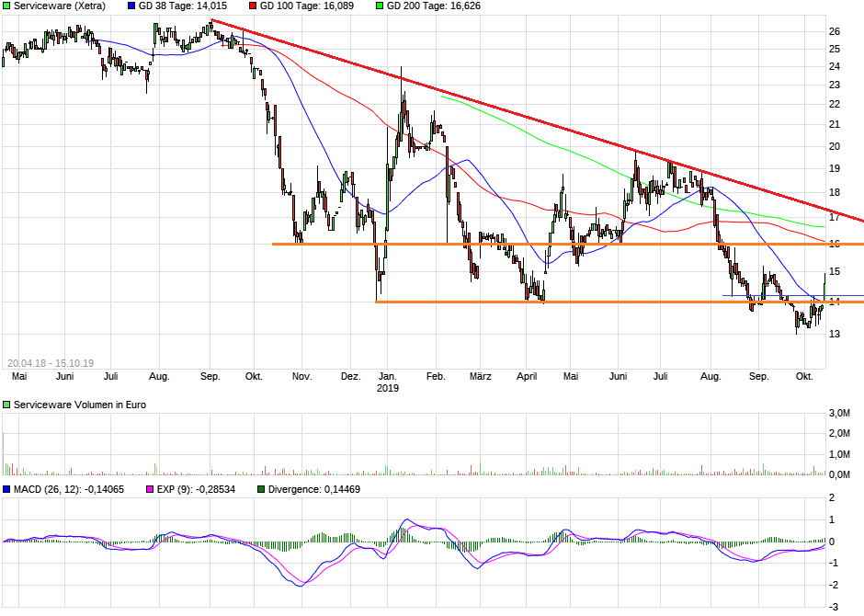Select the GD 38 Tage: 14,015 label
This screenshot has width=864, height=616.
183,6
